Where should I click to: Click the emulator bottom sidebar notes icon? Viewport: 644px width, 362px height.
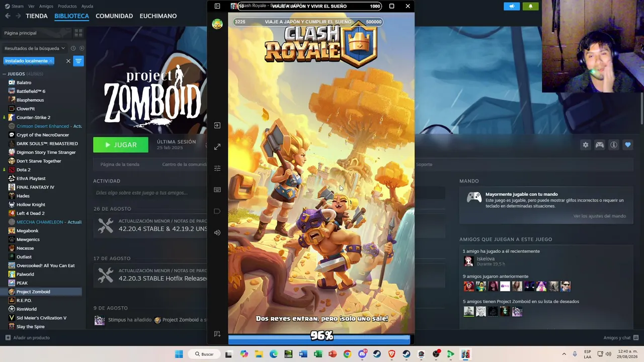[217, 334]
